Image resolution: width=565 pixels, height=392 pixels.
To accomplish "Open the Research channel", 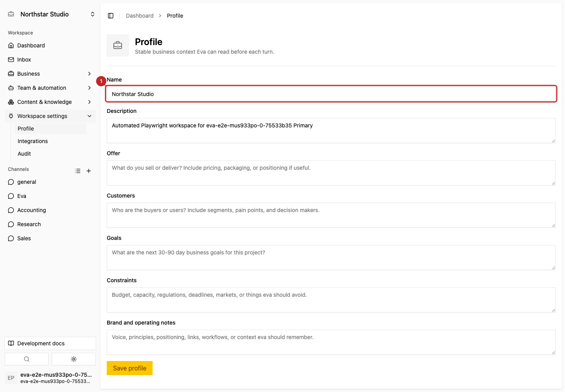I will 50,224.
